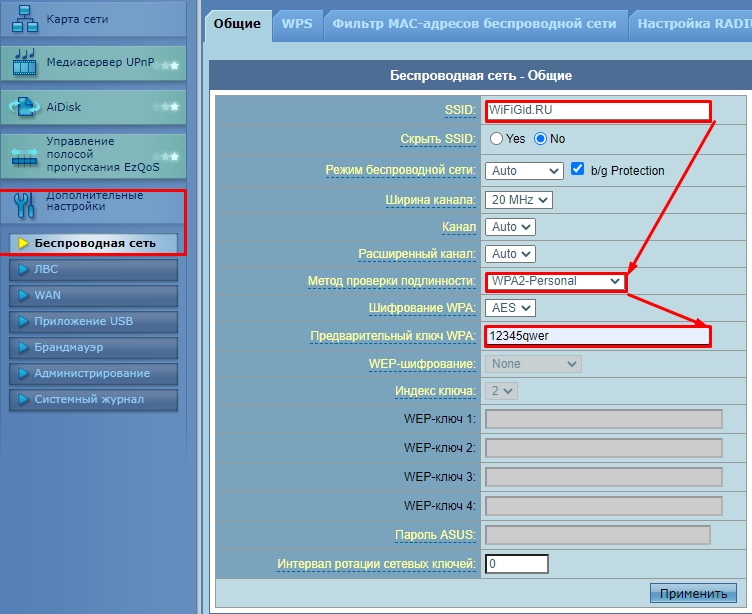Open the Шифрование WPA AES dropdown
The height and width of the screenshot is (614, 752).
coord(510,308)
